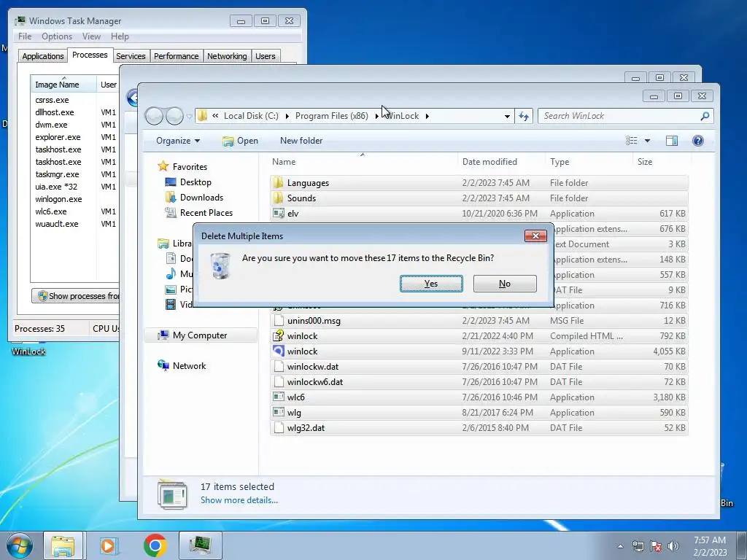Screen dimensions: 747x560
Task: Select the winlock Compiled HTML help icon
Action: 278,335
